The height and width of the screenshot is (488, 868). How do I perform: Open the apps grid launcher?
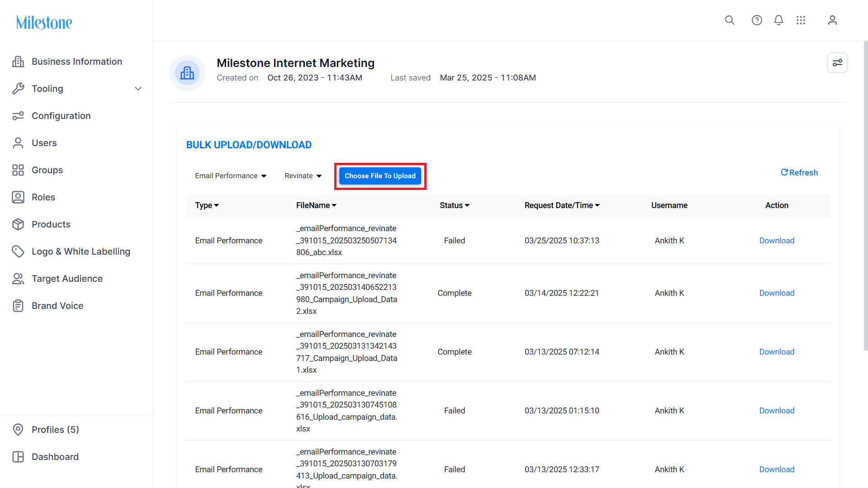[x=801, y=20]
